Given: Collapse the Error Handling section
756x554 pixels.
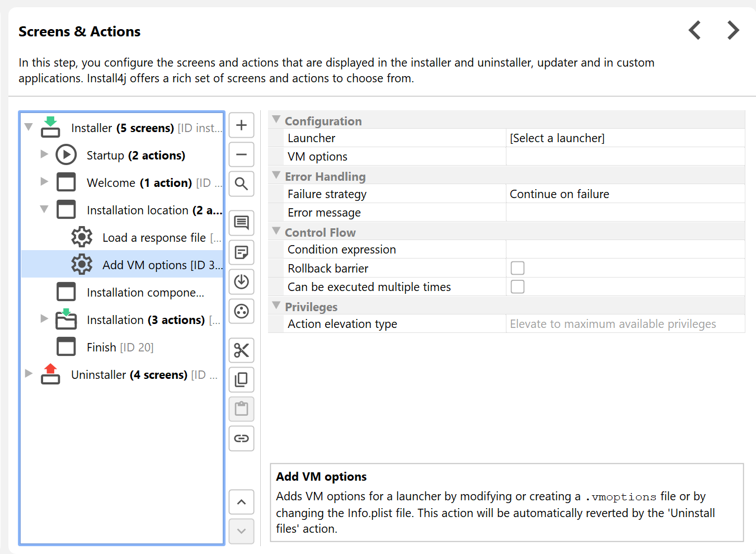Looking at the screenshot, I should (276, 176).
